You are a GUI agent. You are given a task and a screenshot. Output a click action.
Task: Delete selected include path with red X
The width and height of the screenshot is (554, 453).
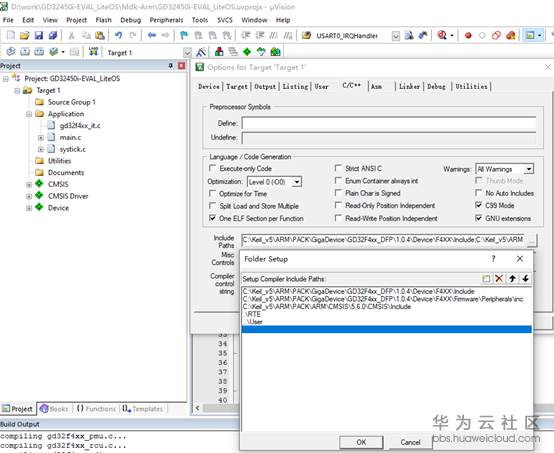click(499, 279)
